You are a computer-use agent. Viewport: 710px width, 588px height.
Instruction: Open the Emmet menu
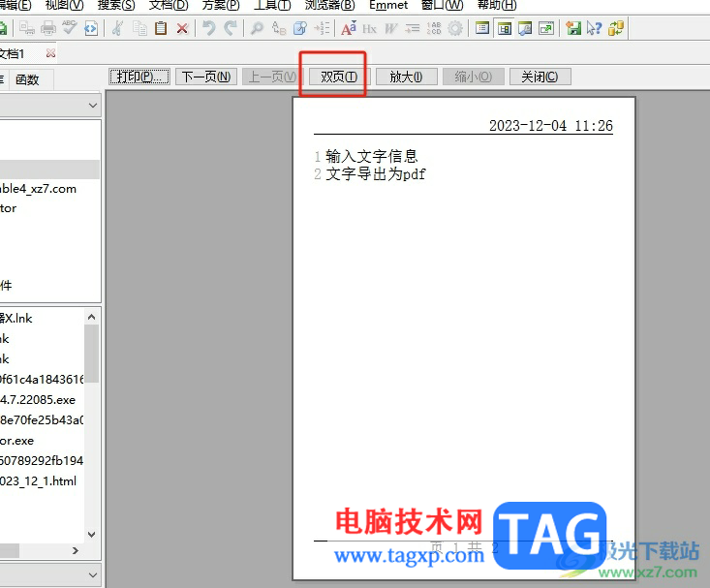(388, 5)
